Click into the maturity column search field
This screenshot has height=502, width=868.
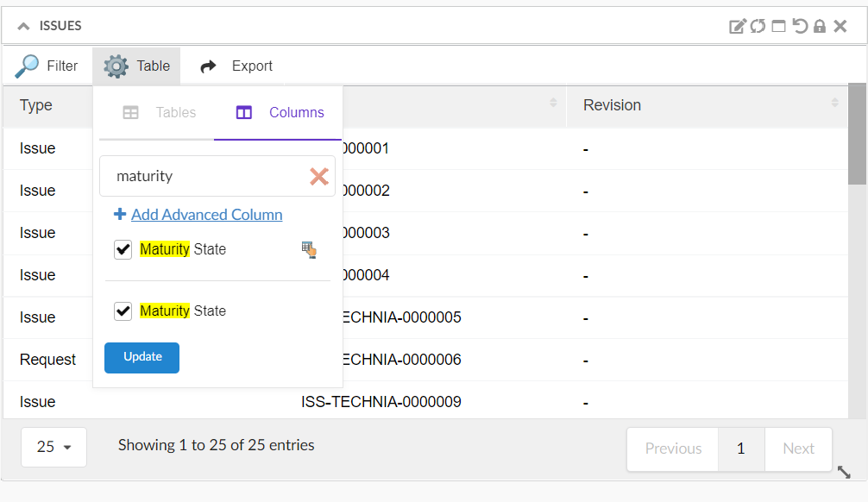[207, 176]
